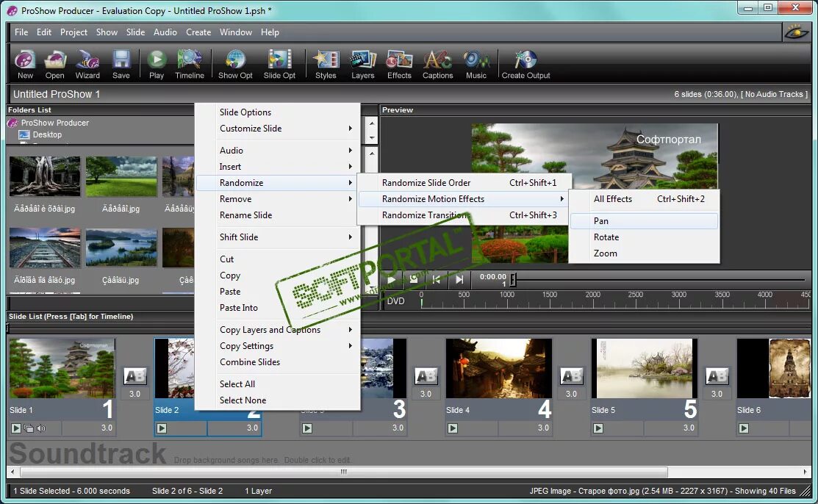Open the Help menu
This screenshot has width=818, height=504.
(x=270, y=32)
